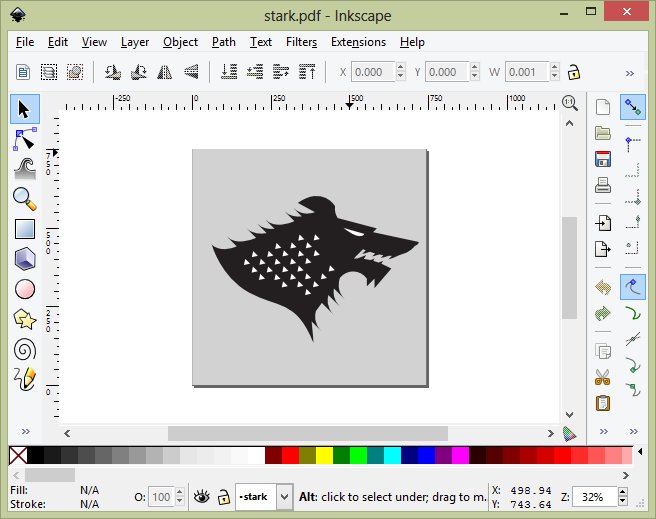Click Deselect icon in toolbar
This screenshot has width=656, height=519.
click(x=75, y=72)
